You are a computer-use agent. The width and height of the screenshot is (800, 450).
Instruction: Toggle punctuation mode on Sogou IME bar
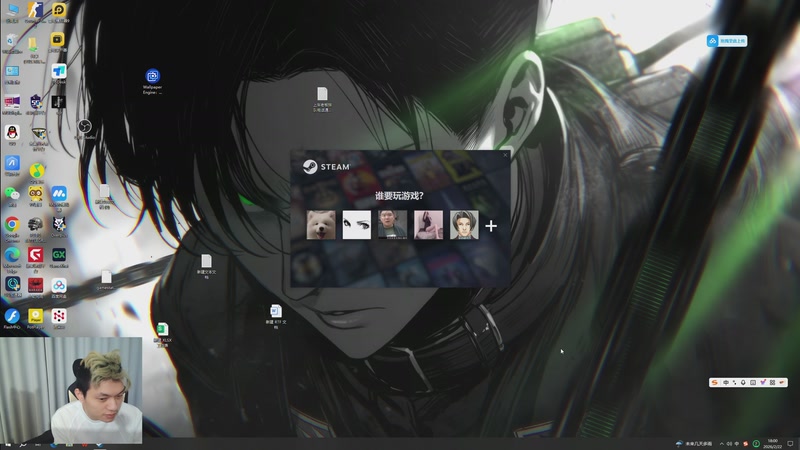pyautogui.click(x=734, y=382)
